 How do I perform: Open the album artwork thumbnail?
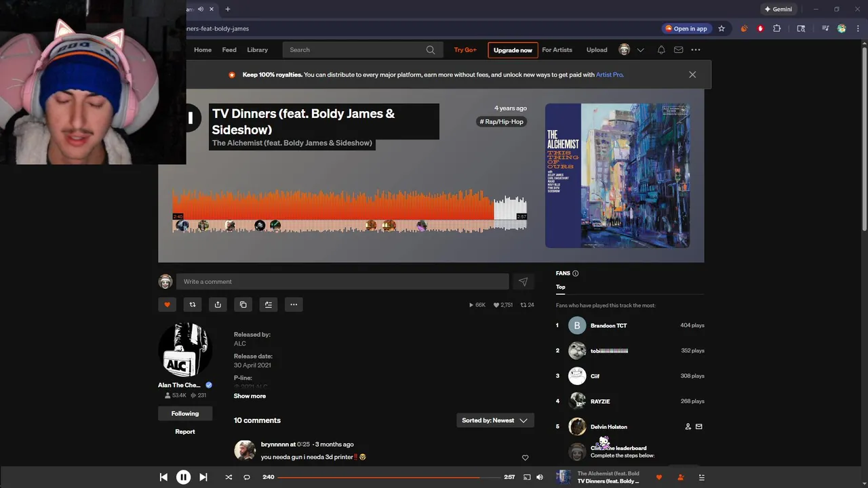tap(617, 176)
